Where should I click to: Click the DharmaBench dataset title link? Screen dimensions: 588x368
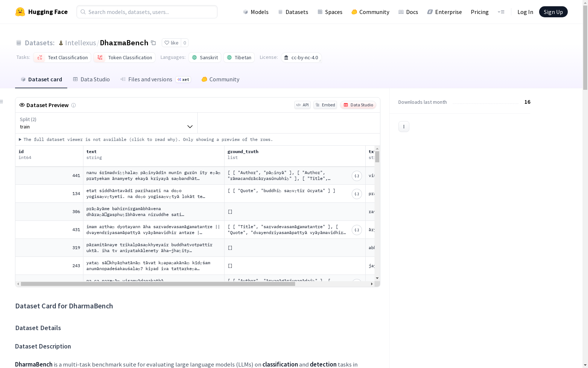click(124, 43)
